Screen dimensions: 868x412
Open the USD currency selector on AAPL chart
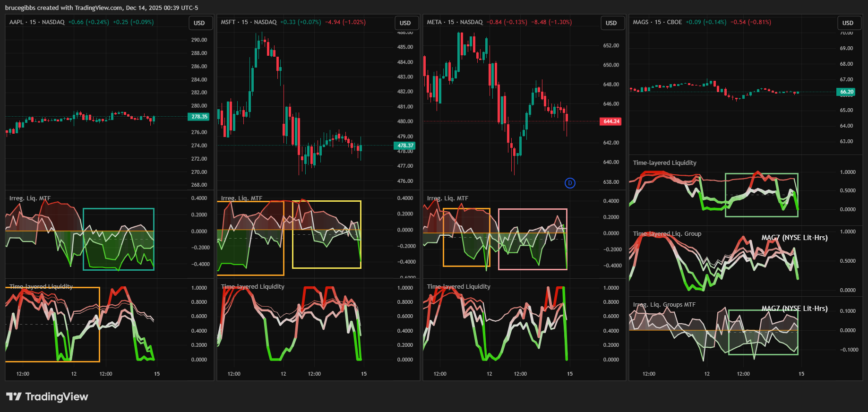tap(199, 23)
